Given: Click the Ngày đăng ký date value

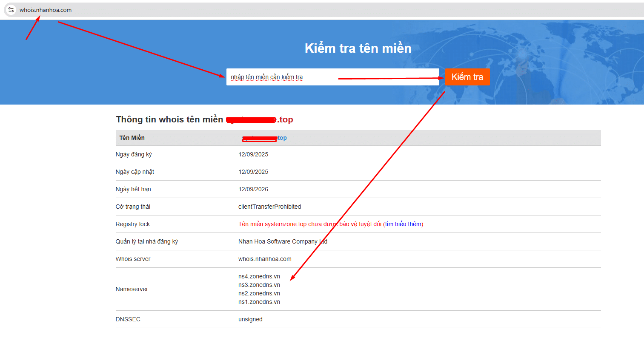Looking at the screenshot, I should [x=253, y=154].
